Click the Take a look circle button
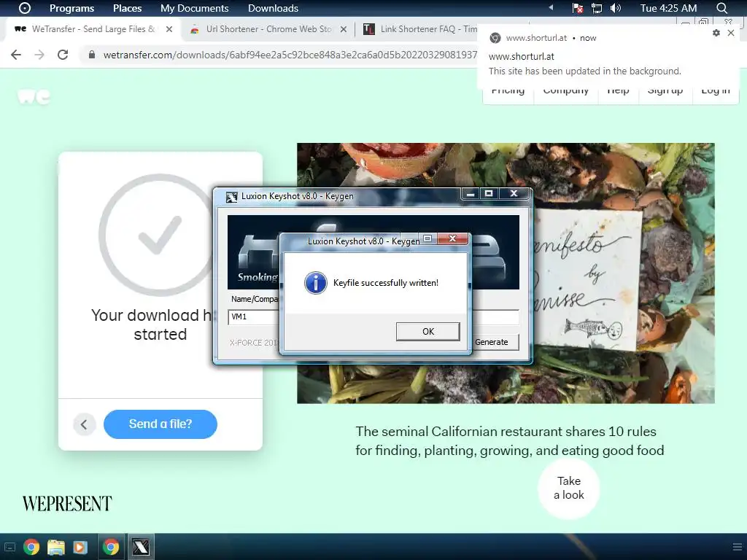747x560 pixels. click(x=569, y=488)
